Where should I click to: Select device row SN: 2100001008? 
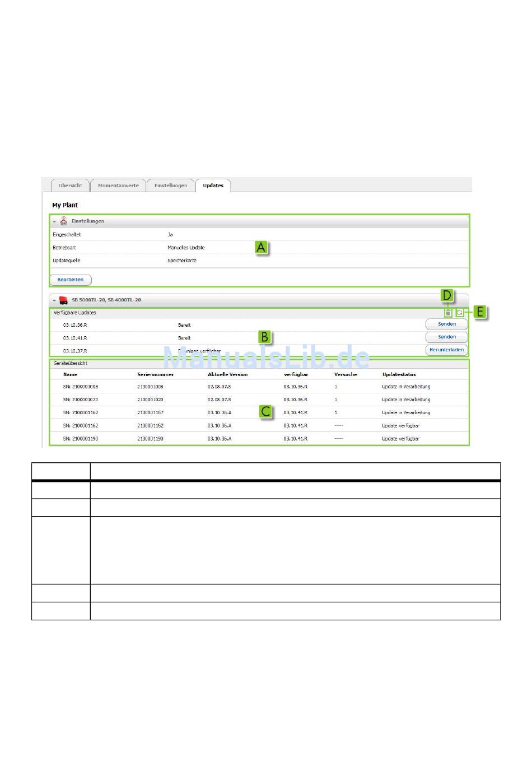click(x=81, y=387)
